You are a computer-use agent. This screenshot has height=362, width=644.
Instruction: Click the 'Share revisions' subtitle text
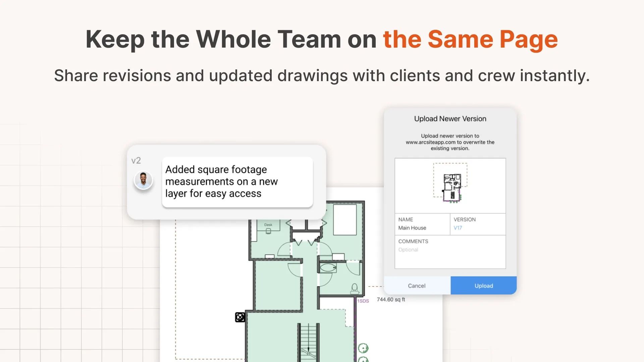pos(322,75)
